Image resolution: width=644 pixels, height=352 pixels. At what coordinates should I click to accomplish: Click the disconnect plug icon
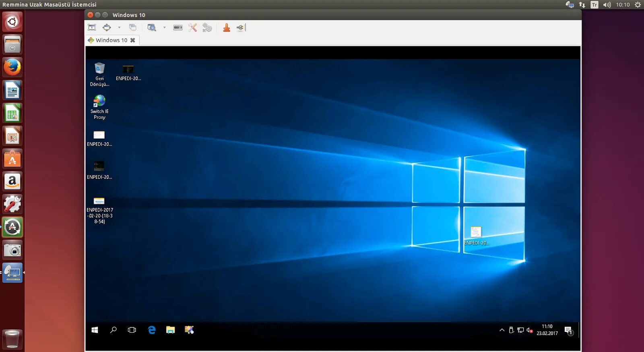pyautogui.click(x=241, y=27)
